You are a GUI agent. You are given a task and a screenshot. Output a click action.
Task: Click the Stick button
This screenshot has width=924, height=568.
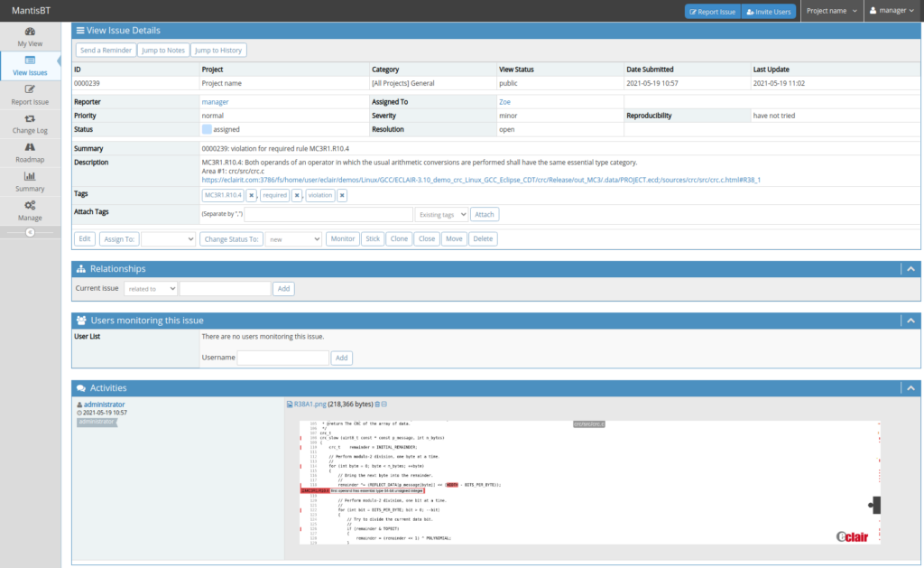pos(373,239)
